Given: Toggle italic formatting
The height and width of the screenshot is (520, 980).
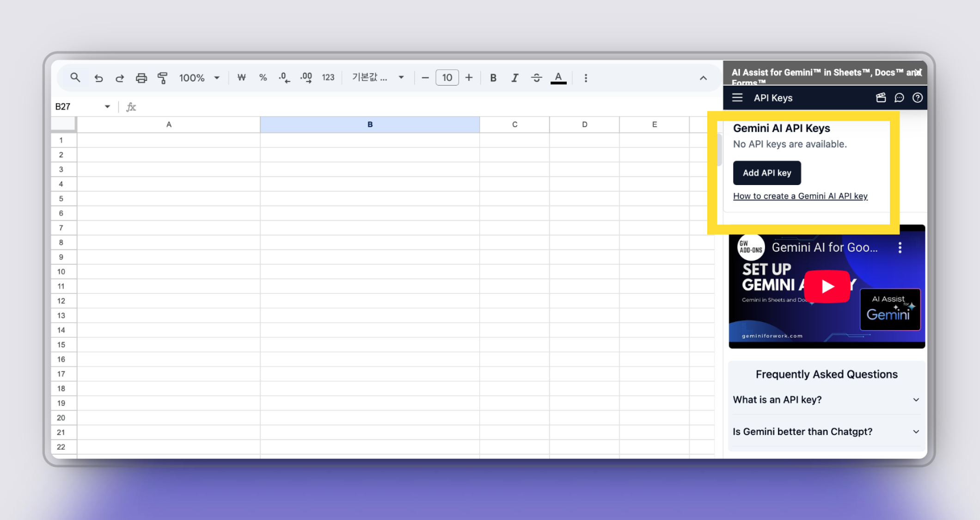Looking at the screenshot, I should coord(514,78).
